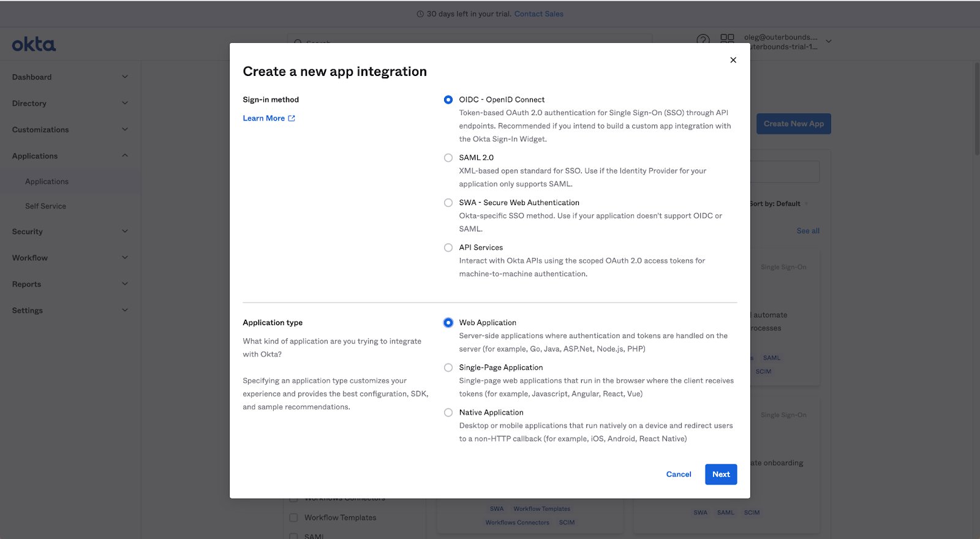Click the Create New App button
Viewport: 980px width, 539px height.
[794, 124]
